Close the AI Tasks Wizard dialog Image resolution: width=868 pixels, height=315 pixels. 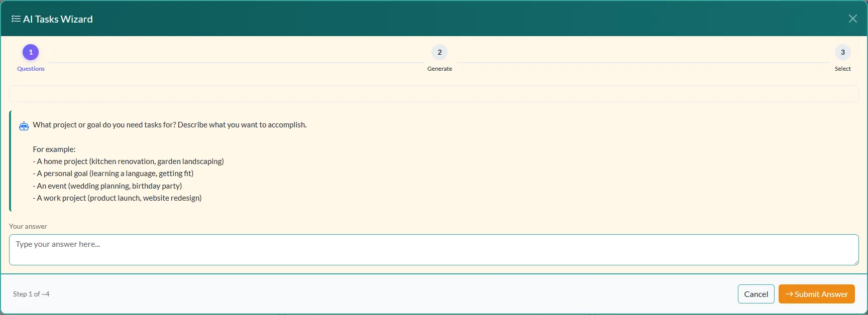point(852,19)
